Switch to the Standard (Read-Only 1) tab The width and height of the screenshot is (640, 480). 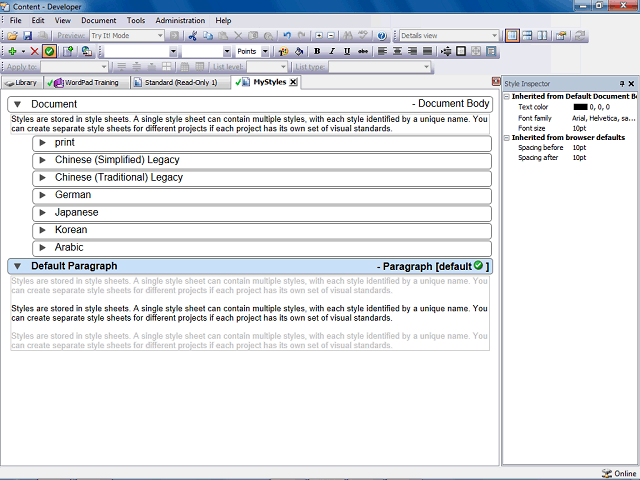pyautogui.click(x=179, y=83)
